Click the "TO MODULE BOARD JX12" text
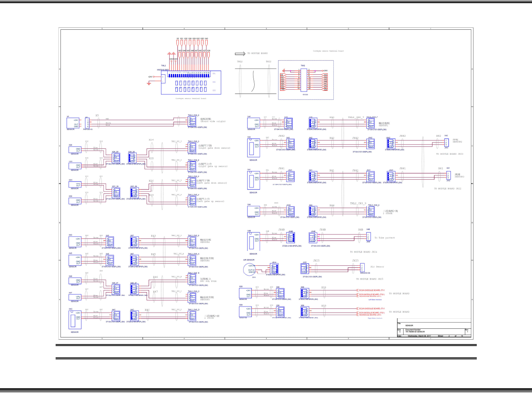This screenshot has height=393, width=532. [448, 188]
